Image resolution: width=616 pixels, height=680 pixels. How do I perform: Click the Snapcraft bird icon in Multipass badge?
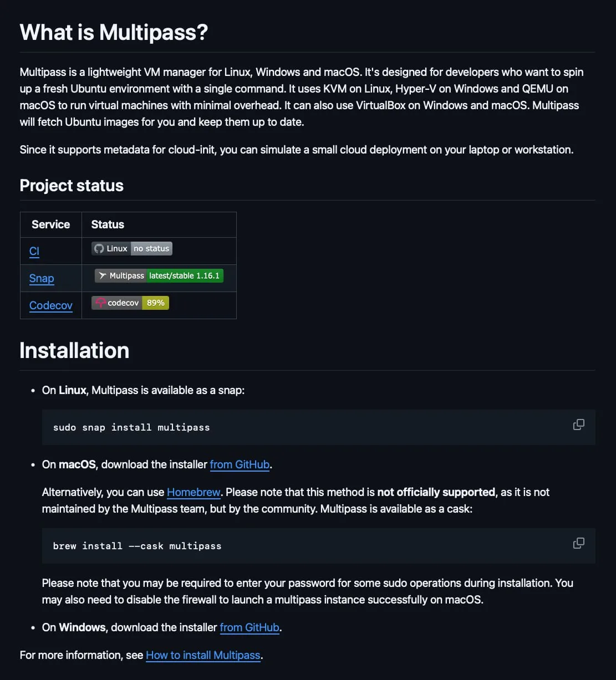pos(103,275)
